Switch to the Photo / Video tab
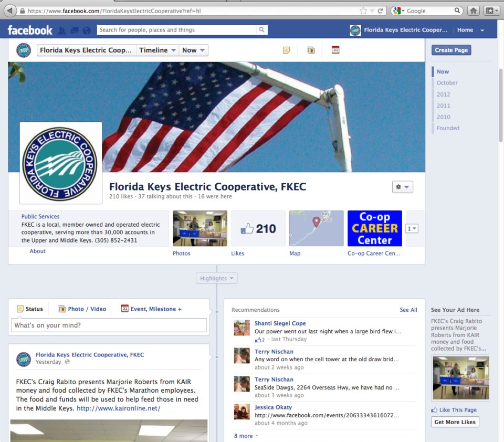Viewport: 504px width, 442px height. point(82,309)
